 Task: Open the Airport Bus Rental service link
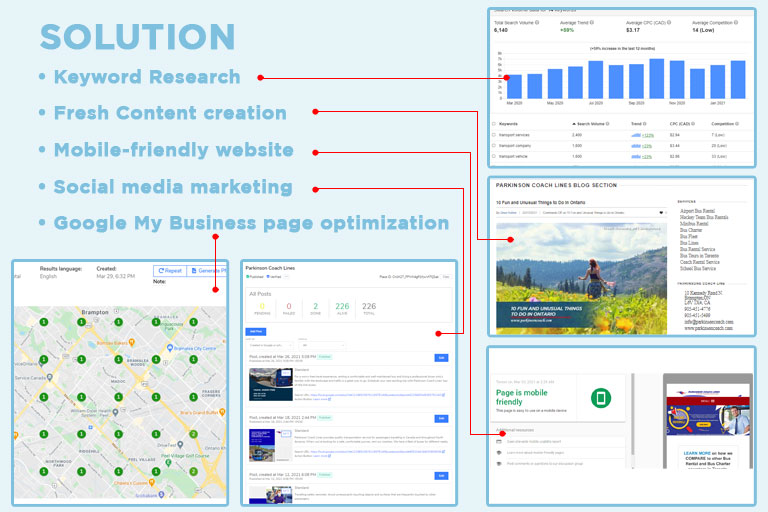(697, 211)
